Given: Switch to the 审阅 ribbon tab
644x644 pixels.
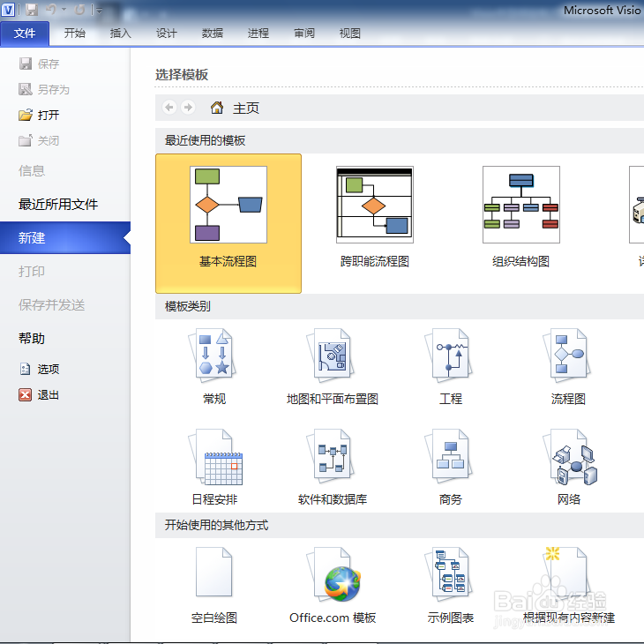Looking at the screenshot, I should pos(304,34).
